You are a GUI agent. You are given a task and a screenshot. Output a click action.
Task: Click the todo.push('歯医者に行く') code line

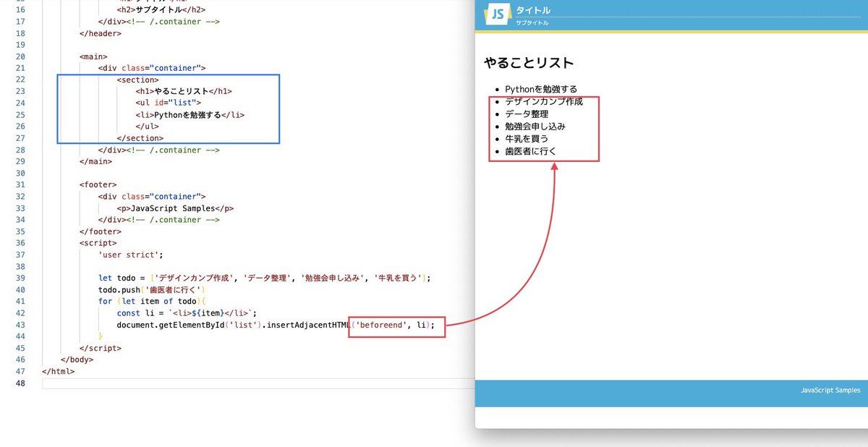pos(153,289)
